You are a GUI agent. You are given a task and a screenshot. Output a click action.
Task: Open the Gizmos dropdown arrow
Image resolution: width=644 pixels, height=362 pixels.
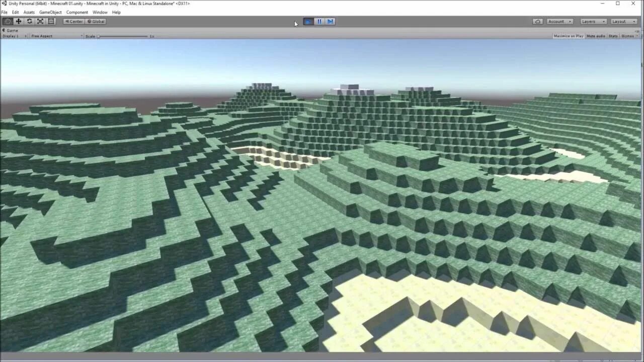click(x=637, y=36)
